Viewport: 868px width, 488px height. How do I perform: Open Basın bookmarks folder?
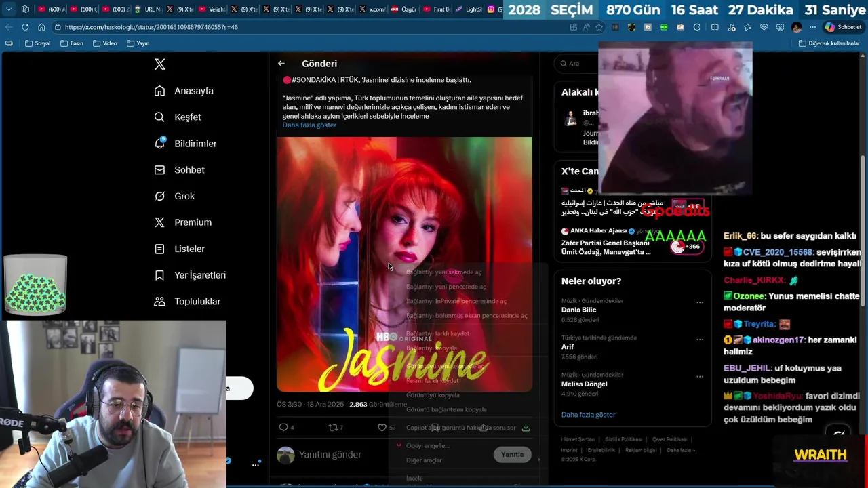(x=72, y=43)
